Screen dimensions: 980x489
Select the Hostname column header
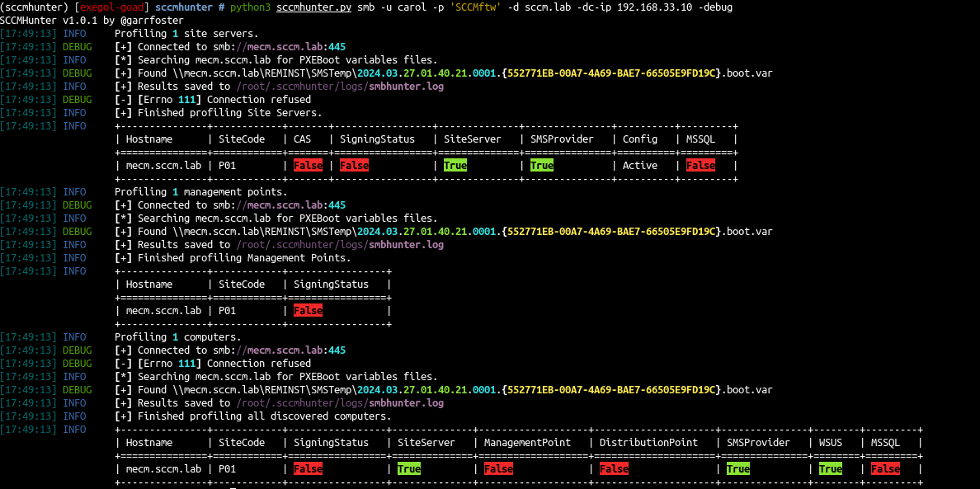point(149,139)
